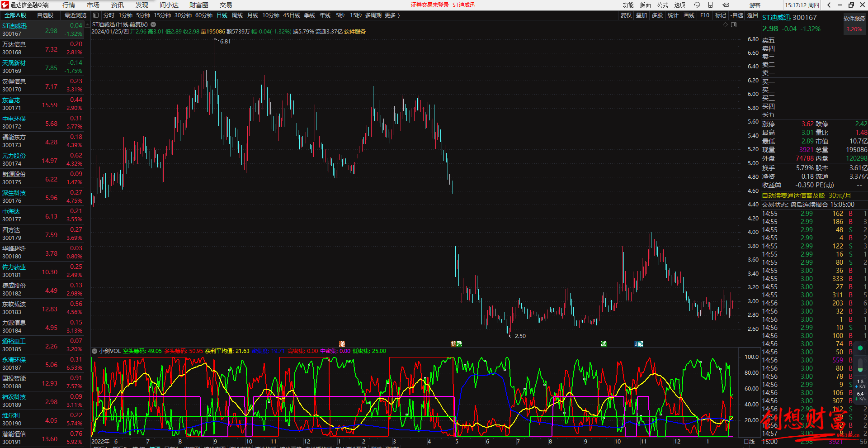Open the 行情 menu
Screen dimensions: 868x448
pos(69,5)
